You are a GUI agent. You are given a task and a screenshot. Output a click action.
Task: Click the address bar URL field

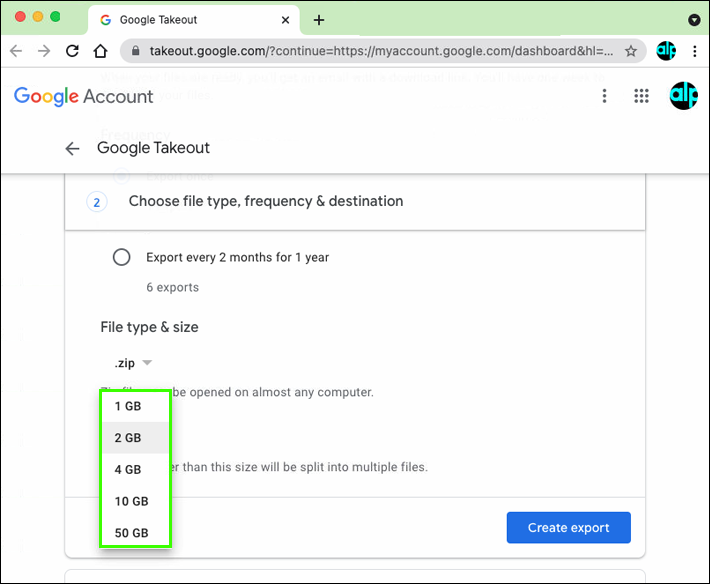click(380, 51)
